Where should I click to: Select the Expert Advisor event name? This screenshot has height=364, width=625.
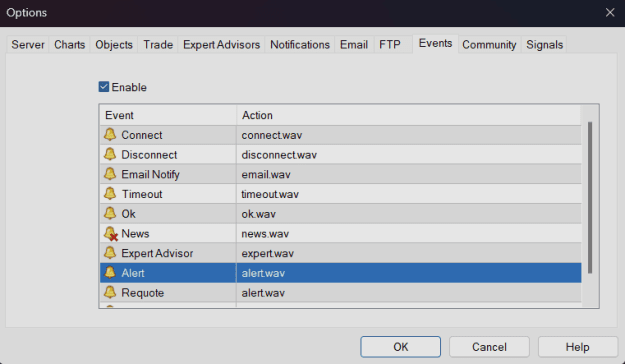pyautogui.click(x=157, y=254)
